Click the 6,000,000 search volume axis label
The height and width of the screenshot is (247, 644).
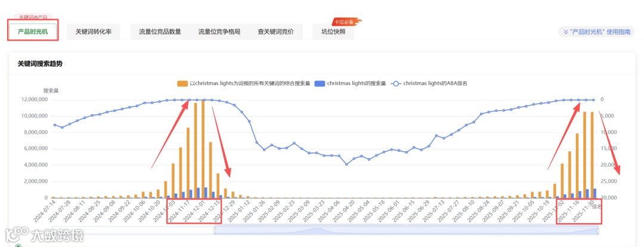pyautogui.click(x=35, y=149)
